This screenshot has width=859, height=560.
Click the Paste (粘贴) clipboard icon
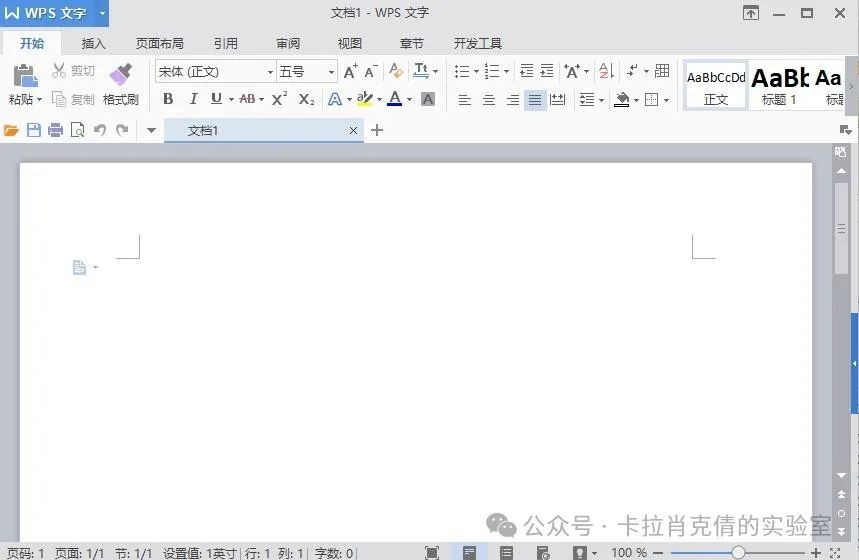pyautogui.click(x=25, y=75)
